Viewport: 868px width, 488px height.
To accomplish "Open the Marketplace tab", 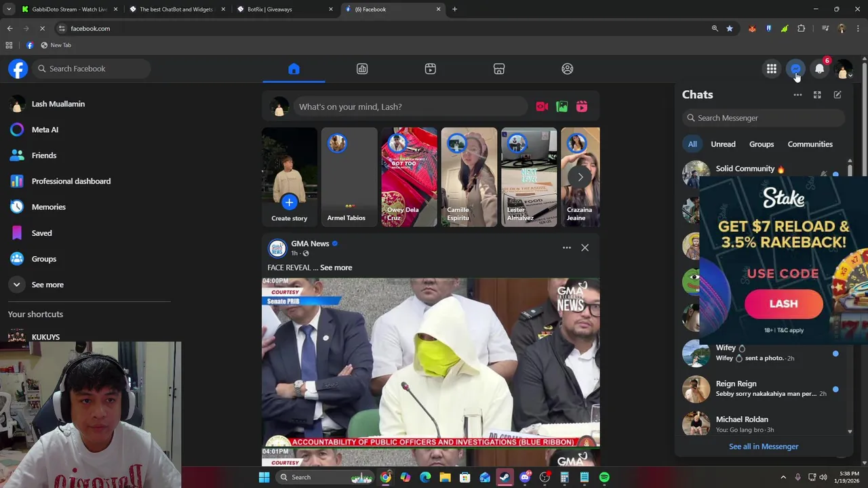I will click(x=499, y=68).
